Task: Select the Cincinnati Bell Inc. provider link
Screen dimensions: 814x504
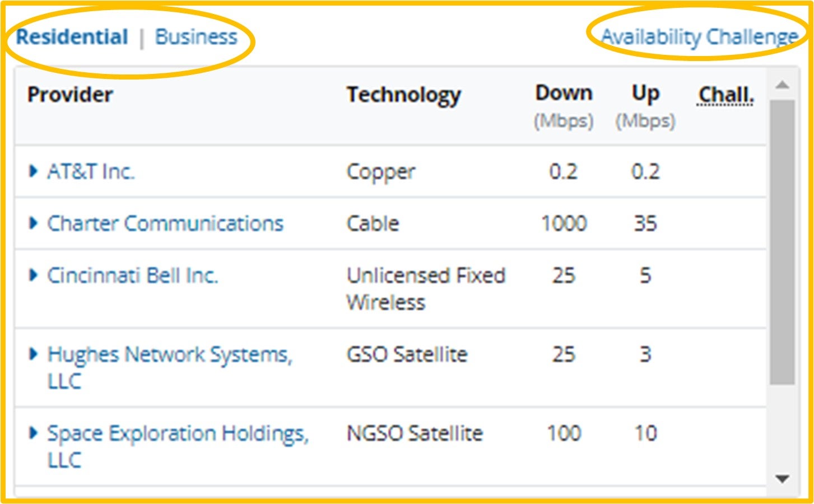Action: [x=133, y=276]
